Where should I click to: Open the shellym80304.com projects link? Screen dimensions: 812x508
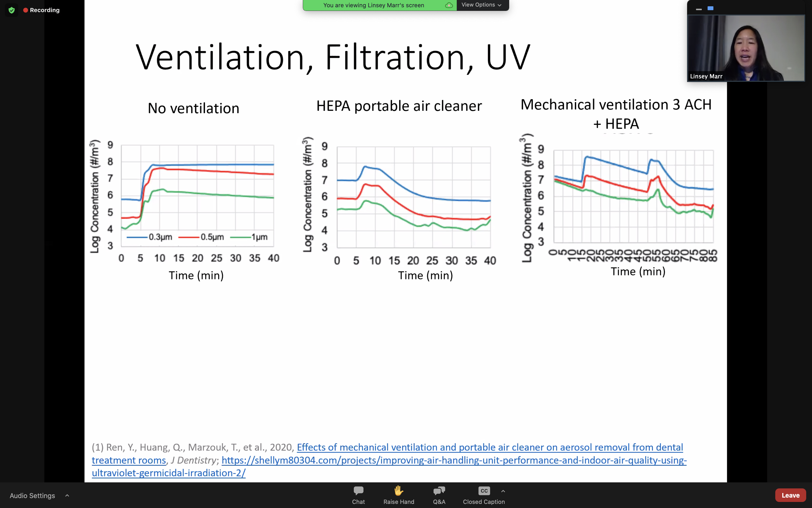[454, 460]
